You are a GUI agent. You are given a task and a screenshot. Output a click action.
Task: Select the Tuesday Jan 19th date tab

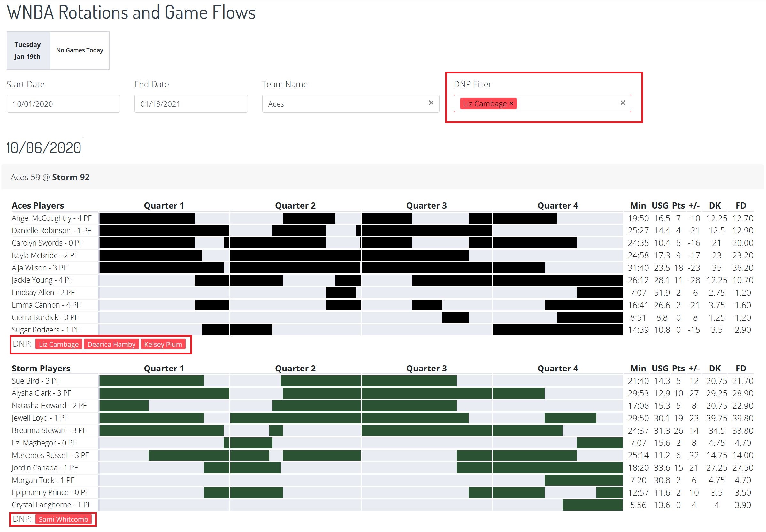pyautogui.click(x=28, y=50)
